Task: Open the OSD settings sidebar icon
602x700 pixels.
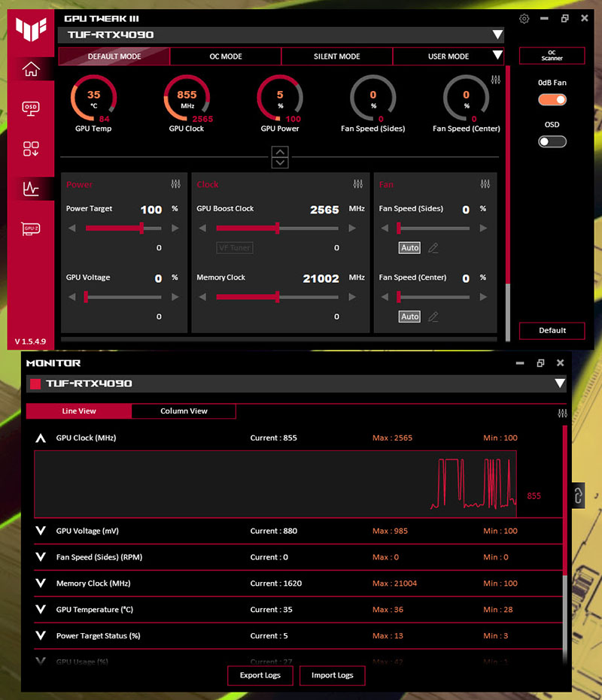Action: coord(31,108)
